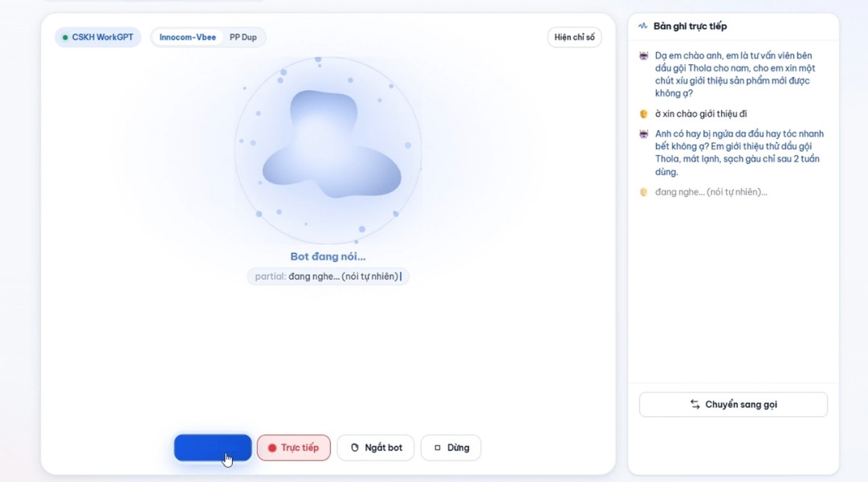The image size is (868, 482).
Task: Click the red Trực tiếp live button
Action: (293, 447)
